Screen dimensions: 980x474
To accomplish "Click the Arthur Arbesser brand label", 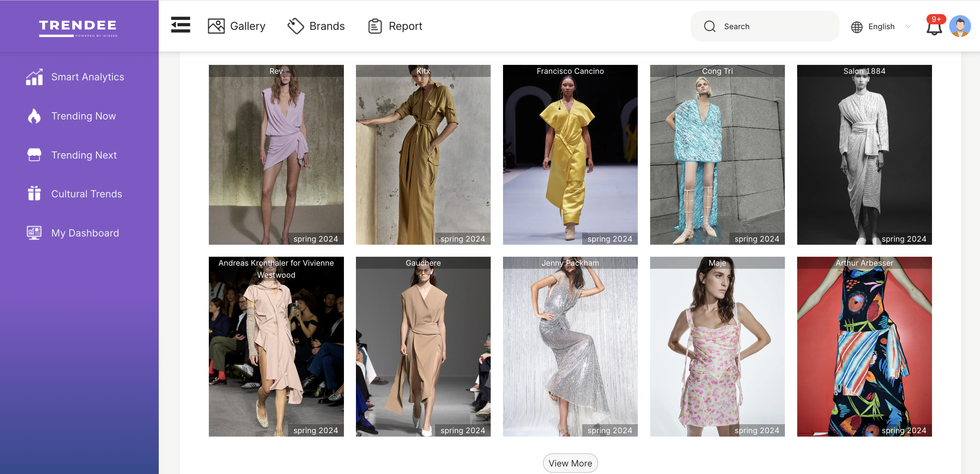I will 864,263.
